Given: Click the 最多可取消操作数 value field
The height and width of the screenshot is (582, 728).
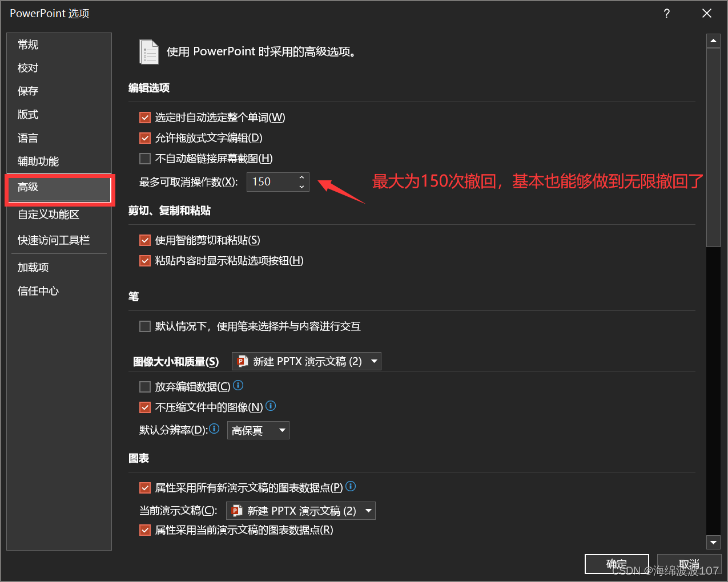Looking at the screenshot, I should tap(272, 182).
